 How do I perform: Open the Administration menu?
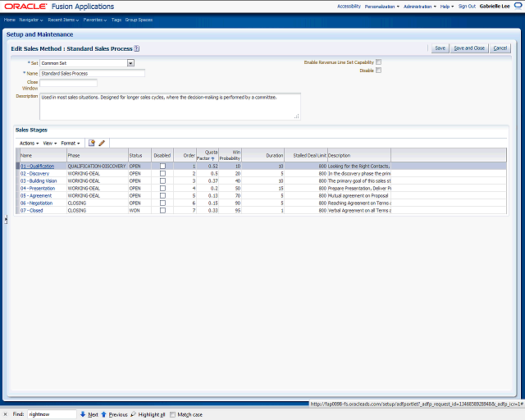(420, 7)
